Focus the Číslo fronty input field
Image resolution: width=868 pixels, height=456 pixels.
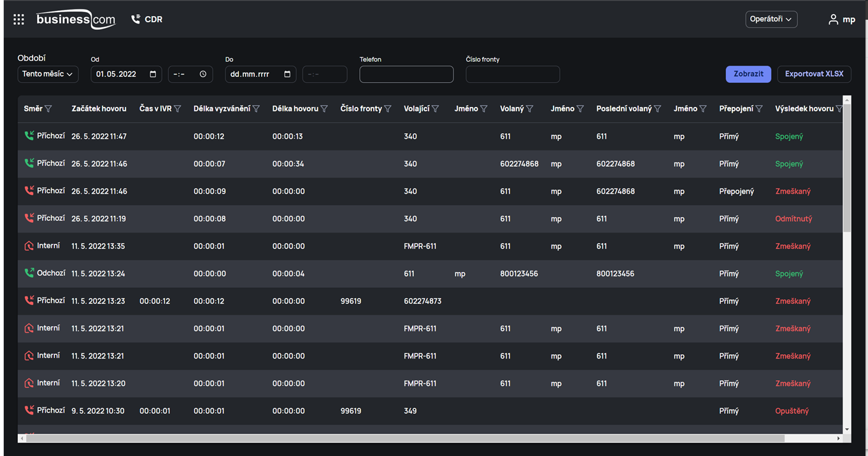click(513, 75)
